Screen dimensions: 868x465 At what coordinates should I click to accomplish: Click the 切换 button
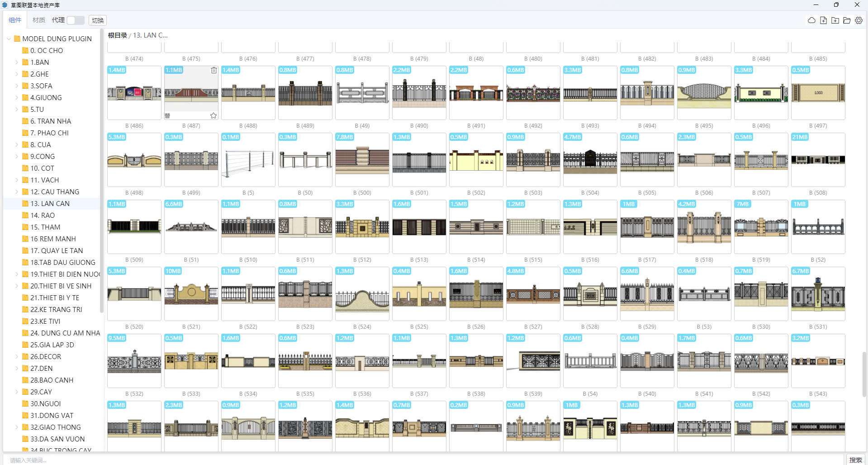point(98,20)
